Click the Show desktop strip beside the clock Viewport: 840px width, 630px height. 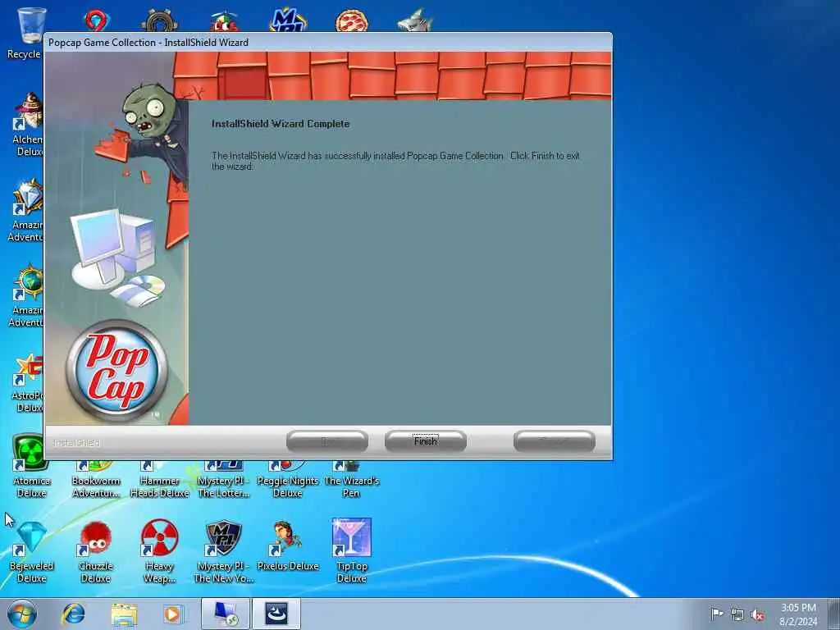[x=835, y=614]
